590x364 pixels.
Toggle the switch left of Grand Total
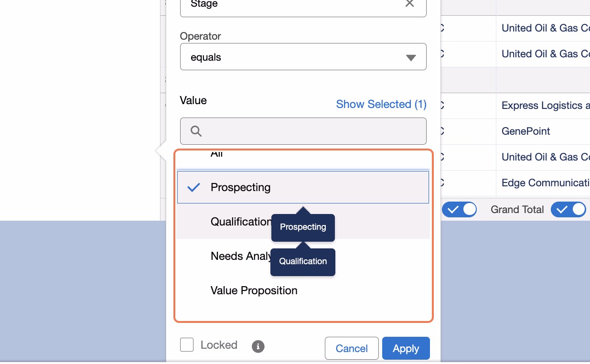(x=459, y=209)
